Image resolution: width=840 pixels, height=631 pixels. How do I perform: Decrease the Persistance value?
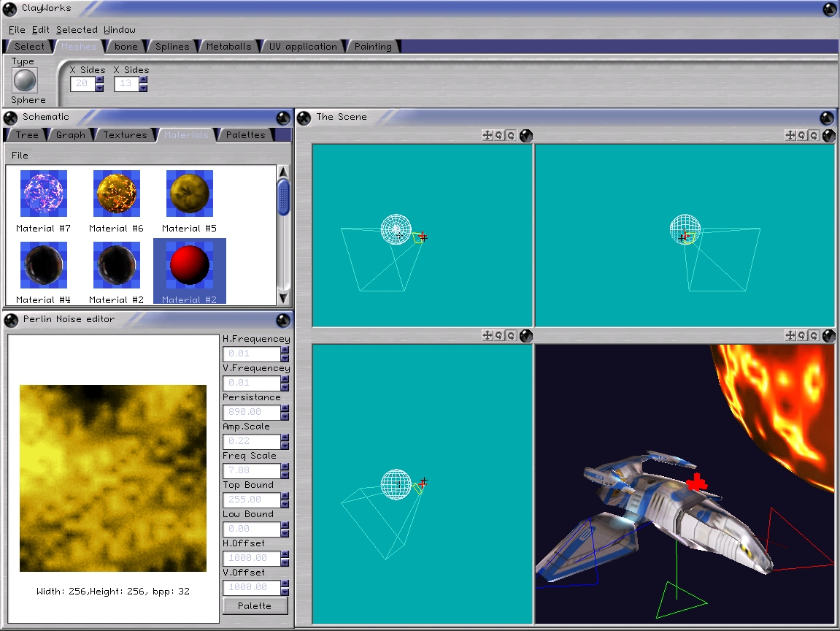coord(285,416)
